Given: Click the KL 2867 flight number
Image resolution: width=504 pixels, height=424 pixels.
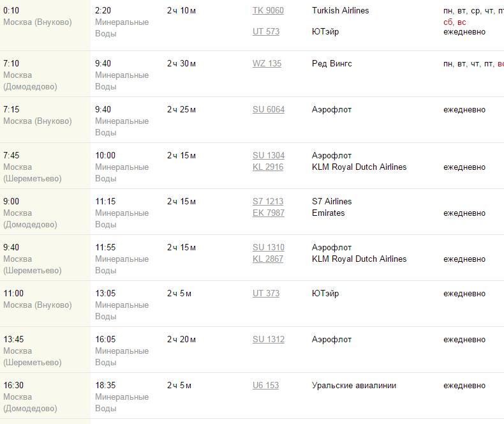Looking at the screenshot, I should [x=268, y=259].
